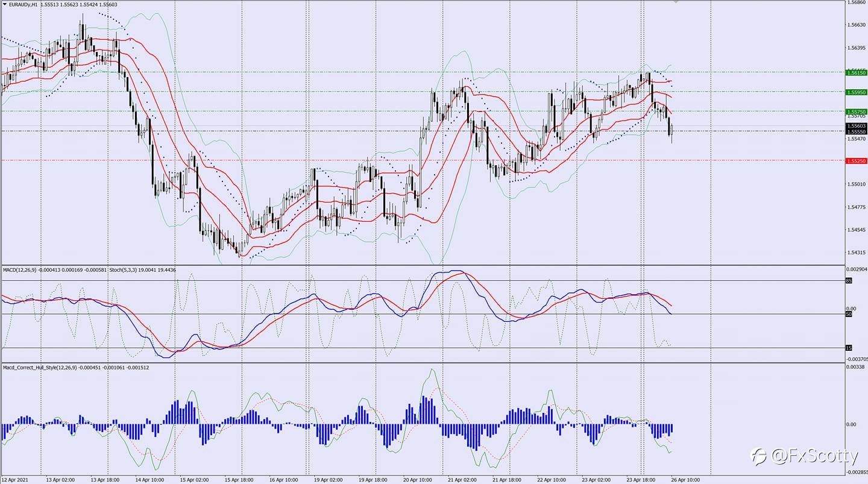Click the 50 stochastic level marker
Screen dimensions: 868x484
pyautogui.click(x=849, y=314)
